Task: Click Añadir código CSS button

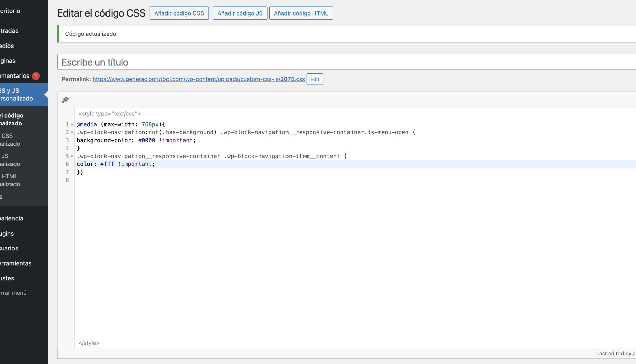Action: click(x=179, y=13)
